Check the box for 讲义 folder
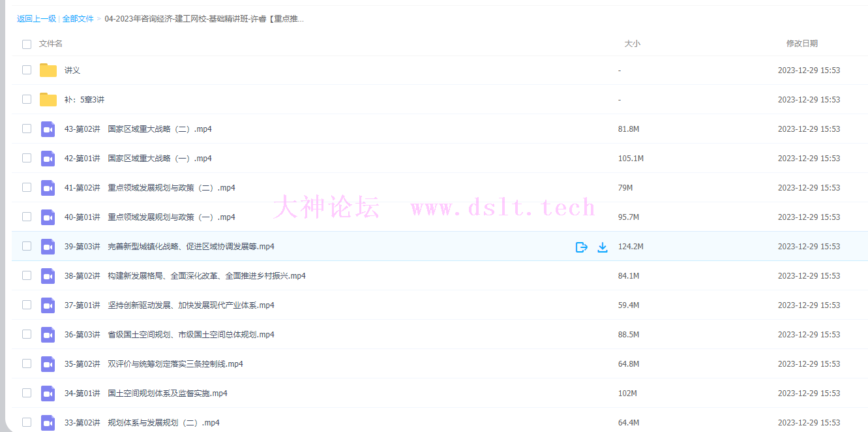 [27, 70]
